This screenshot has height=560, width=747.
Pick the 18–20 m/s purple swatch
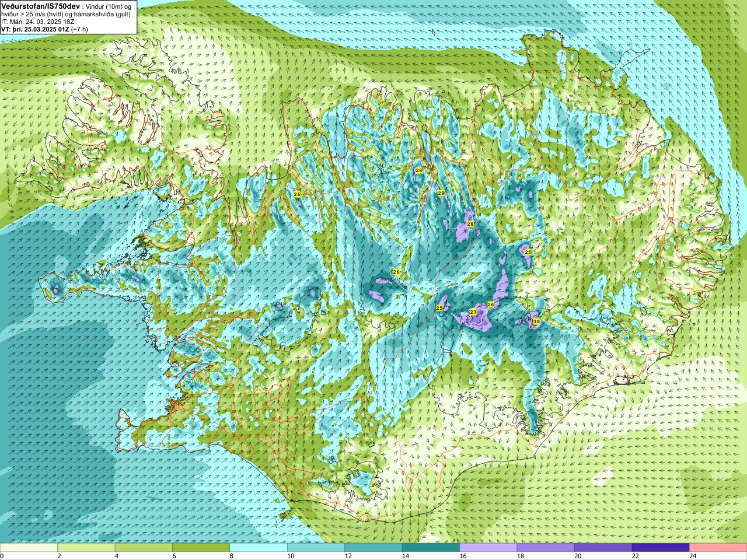coord(546,548)
